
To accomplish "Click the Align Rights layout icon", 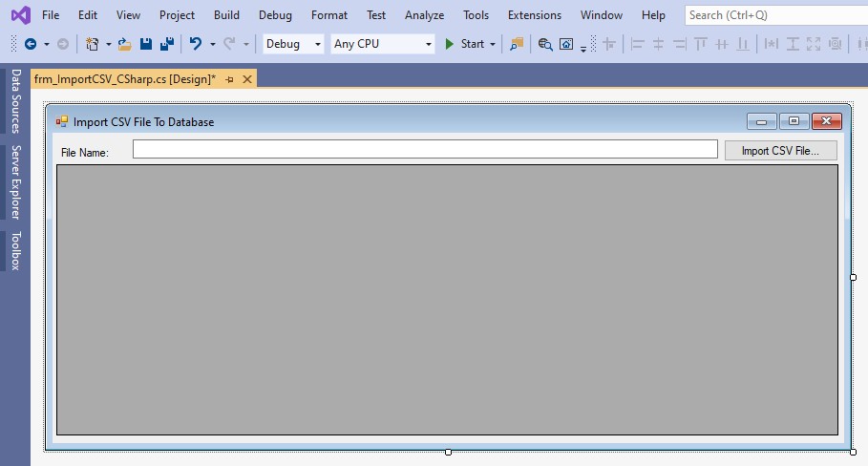I will pos(680,44).
